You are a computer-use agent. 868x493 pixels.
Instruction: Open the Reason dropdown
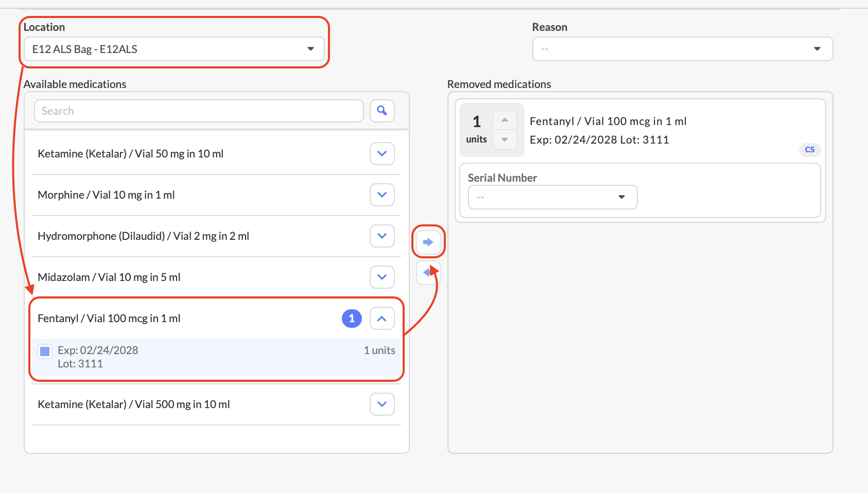682,49
